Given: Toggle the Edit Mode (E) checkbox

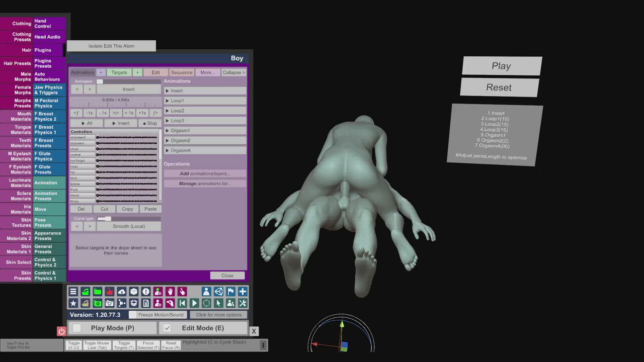Looking at the screenshot, I should [167, 328].
